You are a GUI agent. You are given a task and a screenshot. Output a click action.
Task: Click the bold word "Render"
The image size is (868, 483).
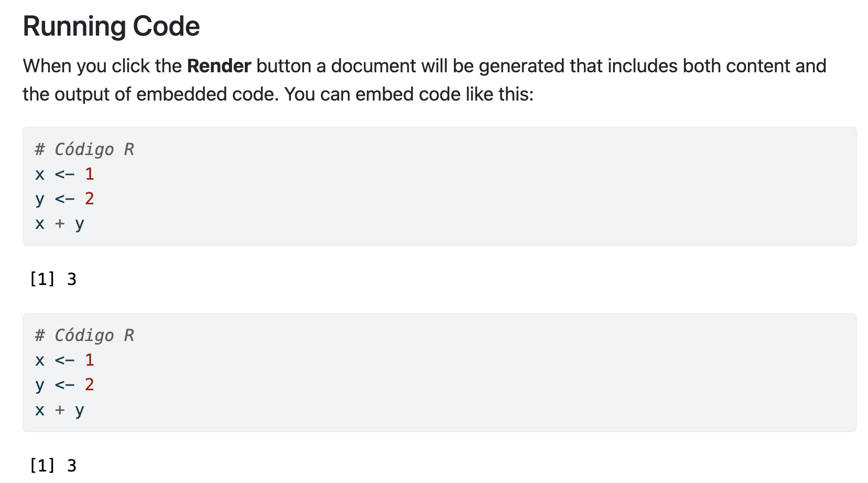click(x=219, y=66)
